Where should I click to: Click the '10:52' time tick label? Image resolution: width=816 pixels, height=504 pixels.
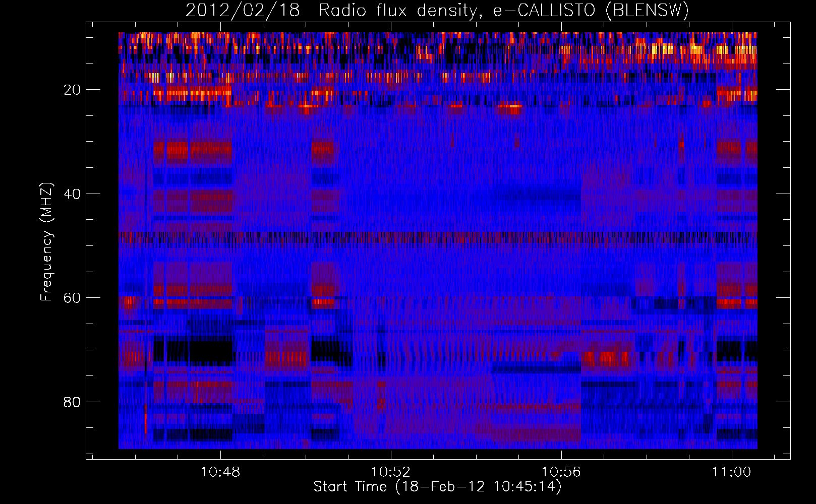tap(391, 472)
